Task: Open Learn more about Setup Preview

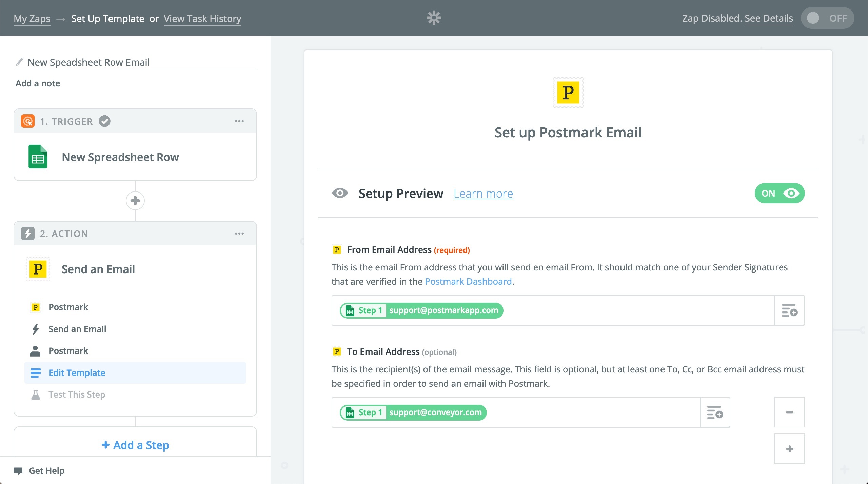Action: point(483,194)
